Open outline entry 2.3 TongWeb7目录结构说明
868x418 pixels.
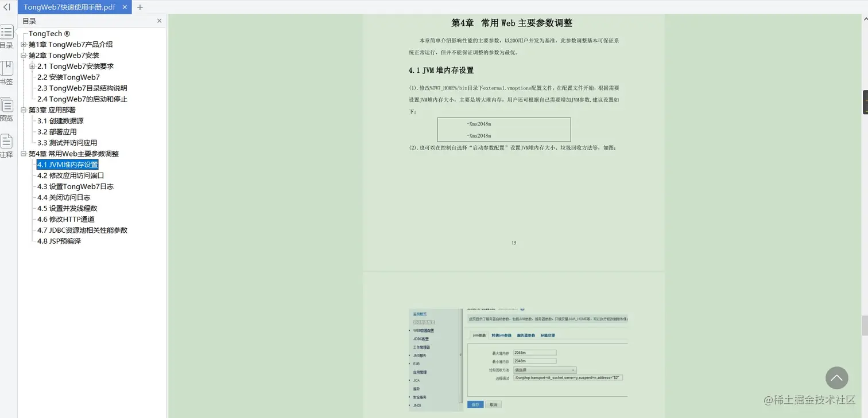[82, 88]
